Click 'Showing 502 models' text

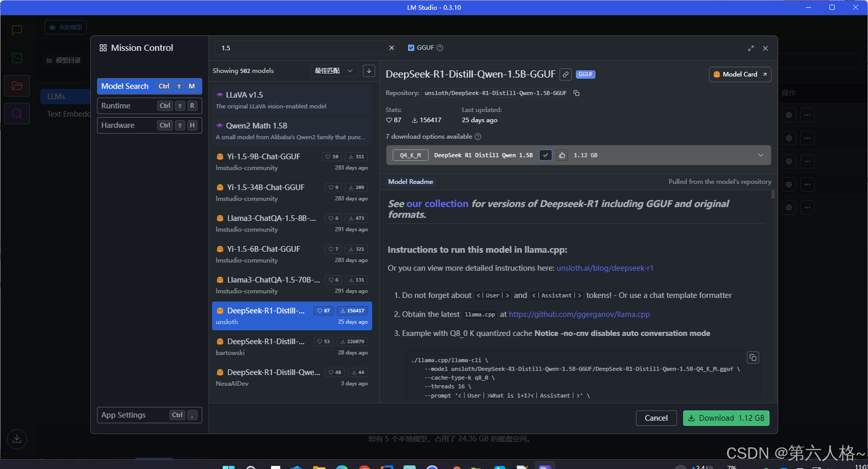click(x=243, y=71)
